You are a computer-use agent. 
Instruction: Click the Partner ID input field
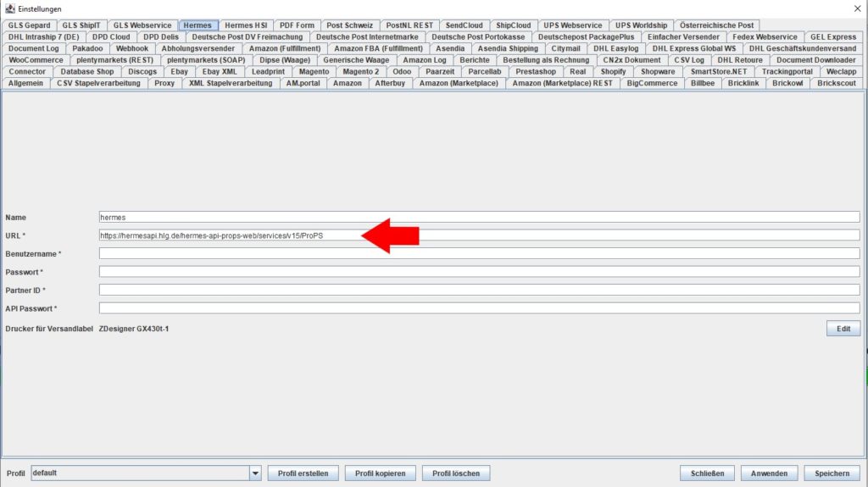pos(480,290)
